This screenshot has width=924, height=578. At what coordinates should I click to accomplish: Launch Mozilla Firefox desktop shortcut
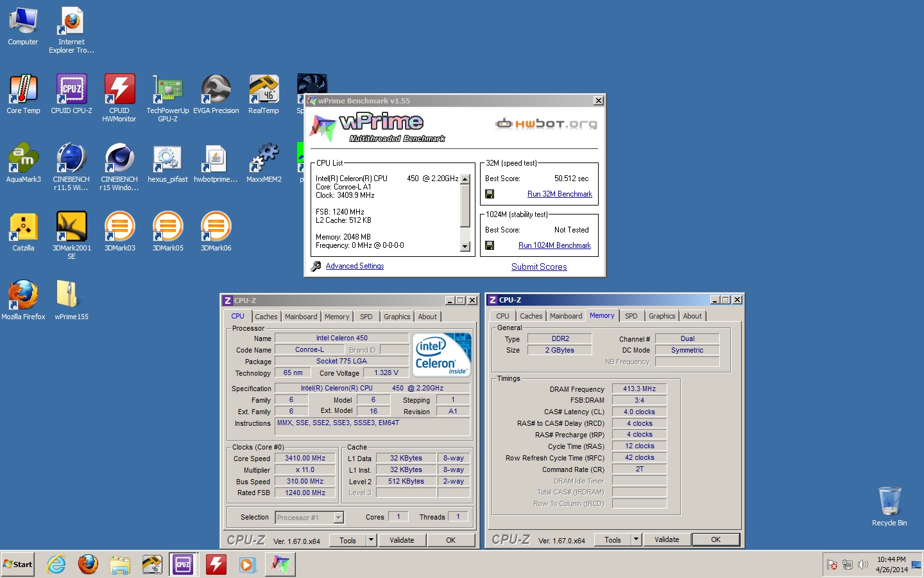[x=23, y=301]
